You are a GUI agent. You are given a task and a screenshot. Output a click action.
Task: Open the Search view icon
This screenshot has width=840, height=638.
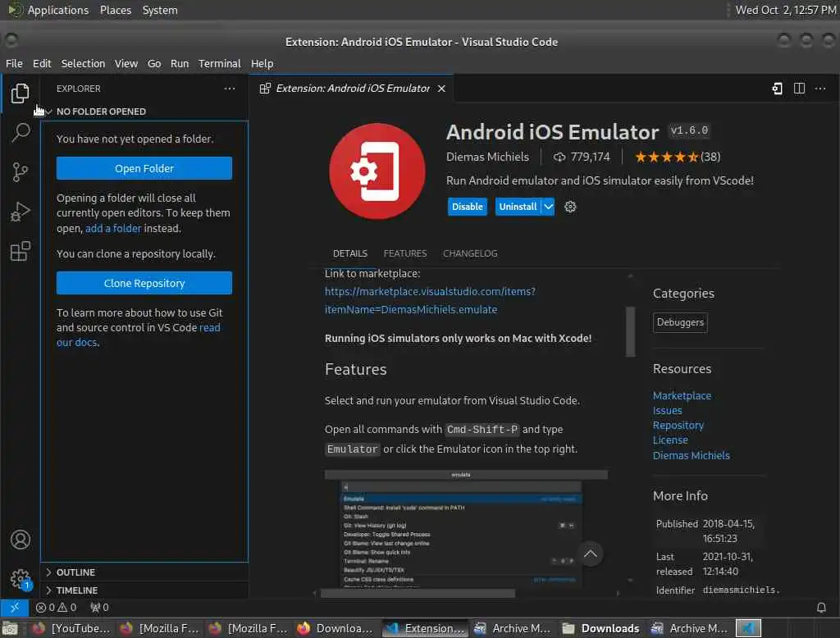tap(20, 132)
